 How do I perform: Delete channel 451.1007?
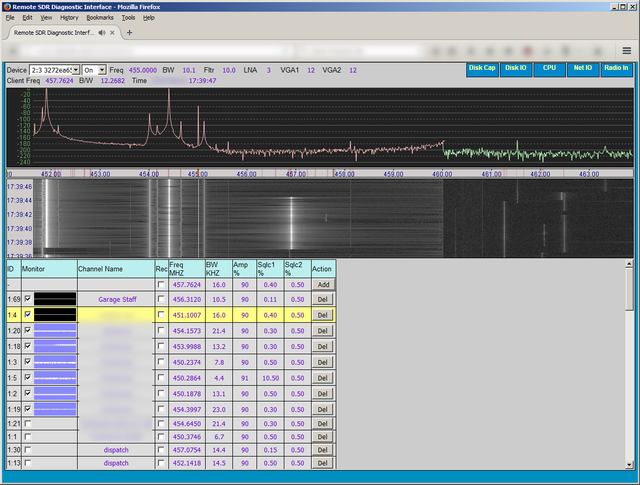[x=322, y=315]
